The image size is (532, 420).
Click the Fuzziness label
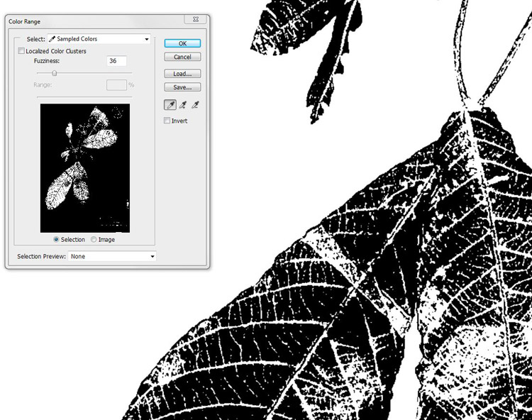click(47, 61)
